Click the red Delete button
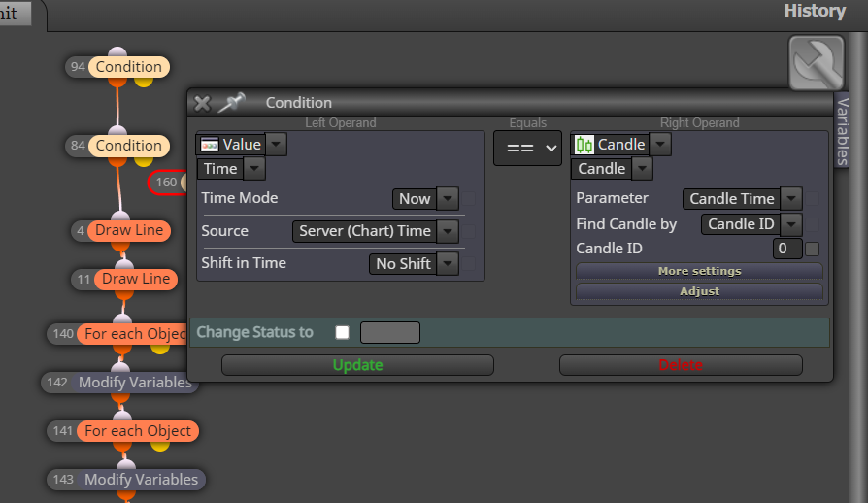 pos(681,365)
